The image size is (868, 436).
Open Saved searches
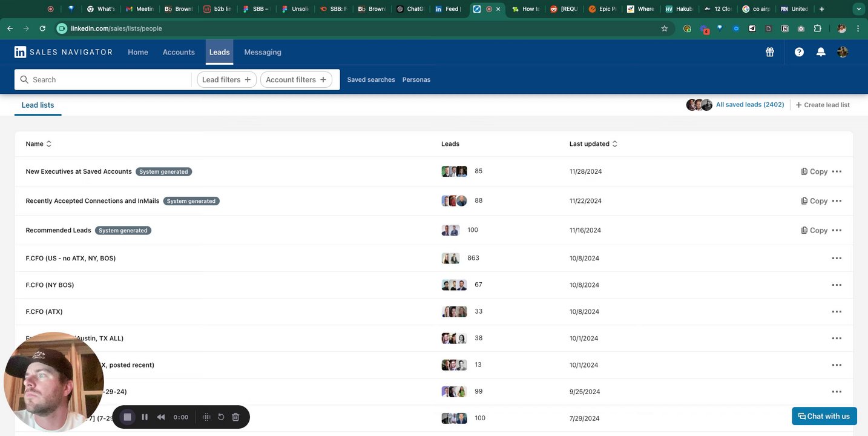371,79
